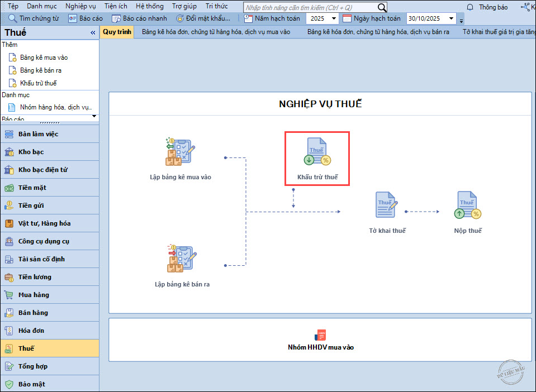Click Tìm chứng từ toolbar button
The width and height of the screenshot is (536, 392).
pyautogui.click(x=34, y=18)
